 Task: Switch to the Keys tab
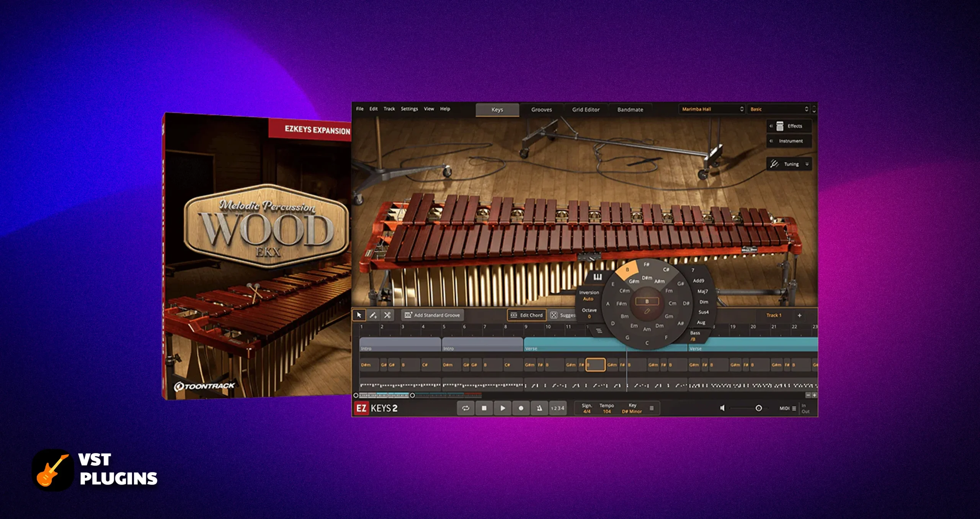tap(497, 109)
